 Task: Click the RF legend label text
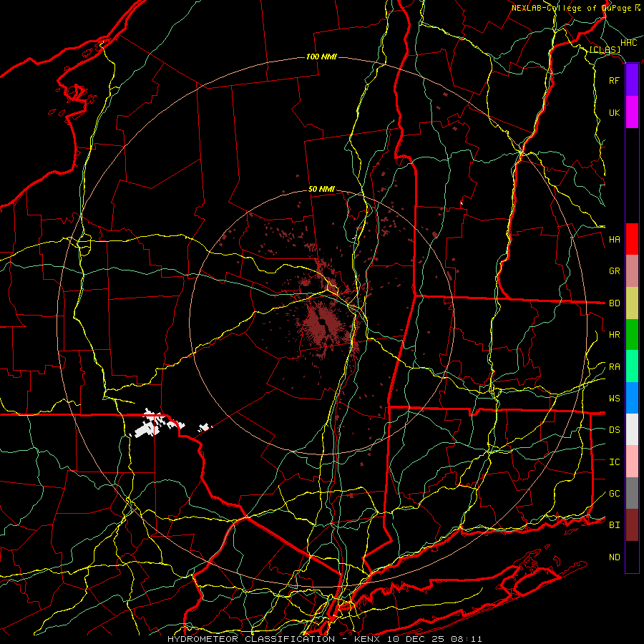point(615,80)
